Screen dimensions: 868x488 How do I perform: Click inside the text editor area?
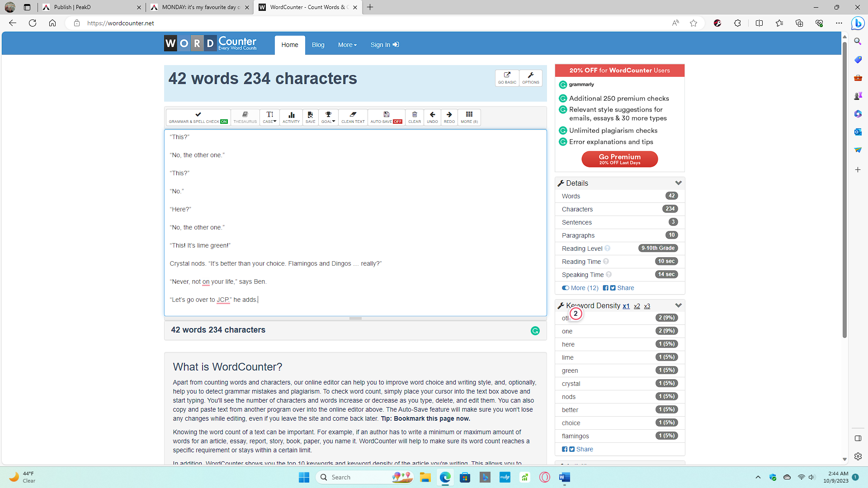[x=355, y=222]
